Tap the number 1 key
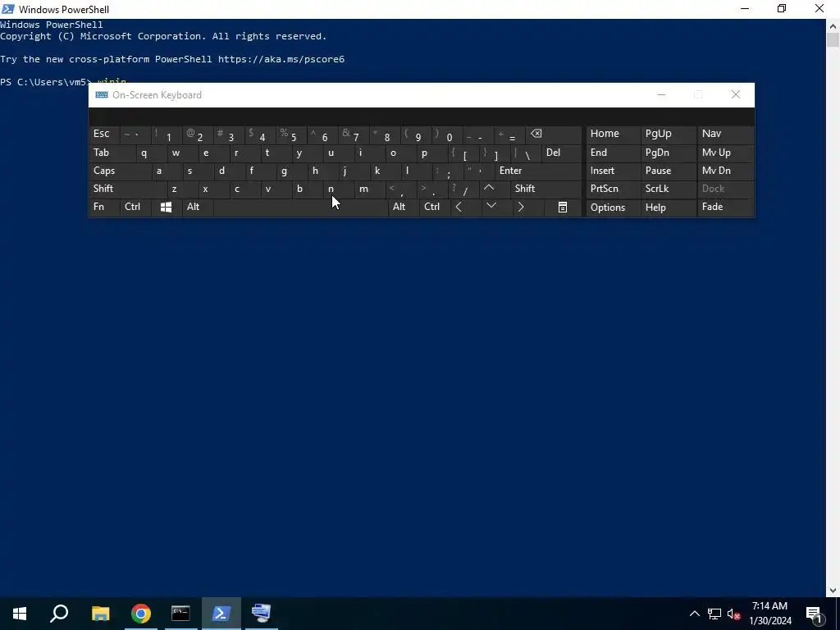 166,134
